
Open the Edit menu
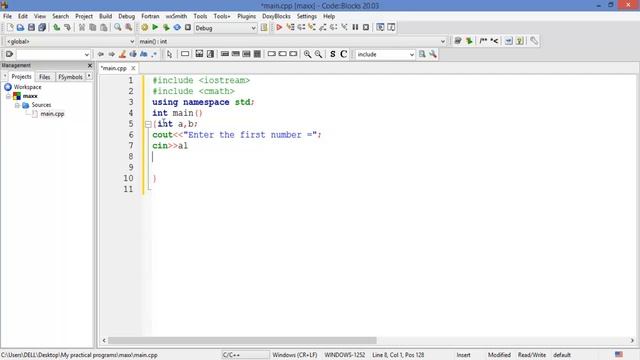(22, 16)
